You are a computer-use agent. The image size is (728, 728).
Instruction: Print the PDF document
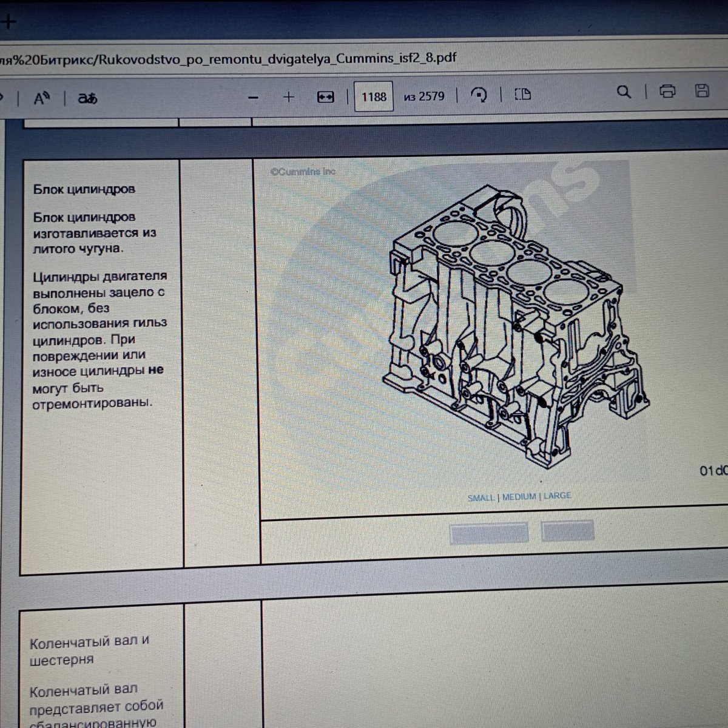point(667,92)
